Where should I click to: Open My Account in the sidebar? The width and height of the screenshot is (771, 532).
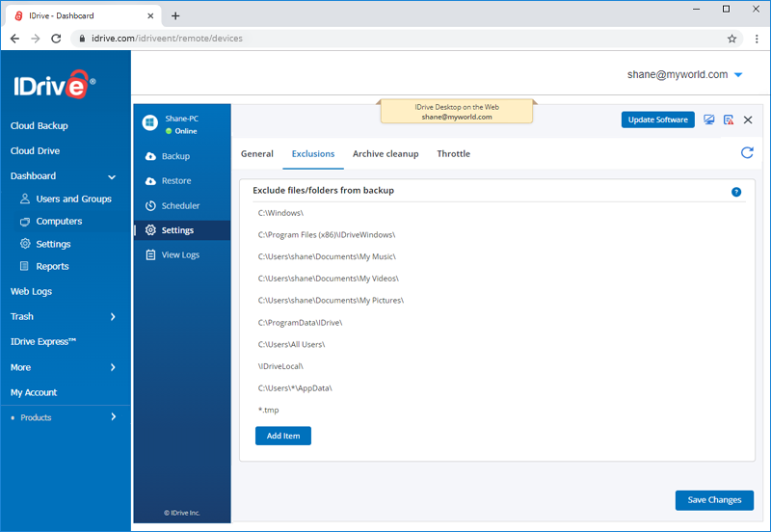coord(34,392)
